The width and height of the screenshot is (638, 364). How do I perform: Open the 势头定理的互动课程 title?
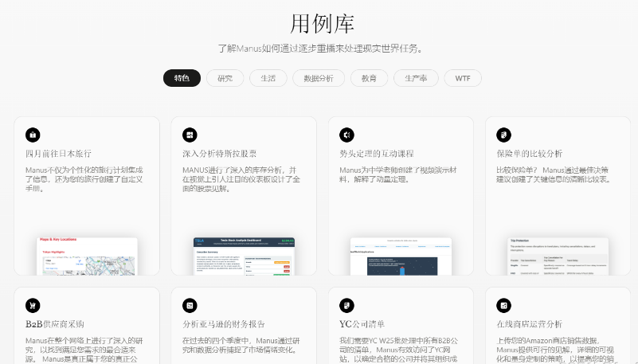[x=377, y=154]
